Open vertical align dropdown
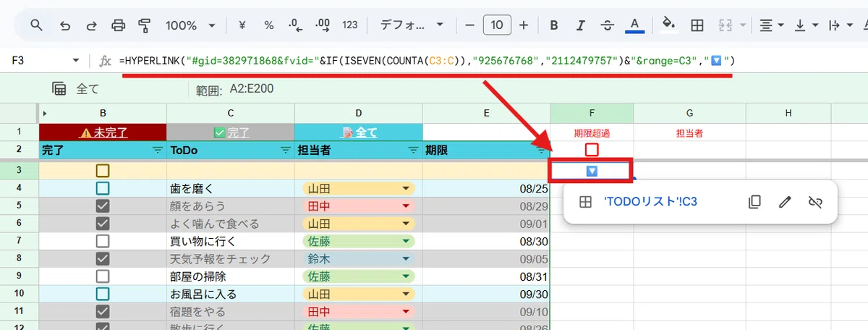The height and width of the screenshot is (330, 868). pos(807,25)
